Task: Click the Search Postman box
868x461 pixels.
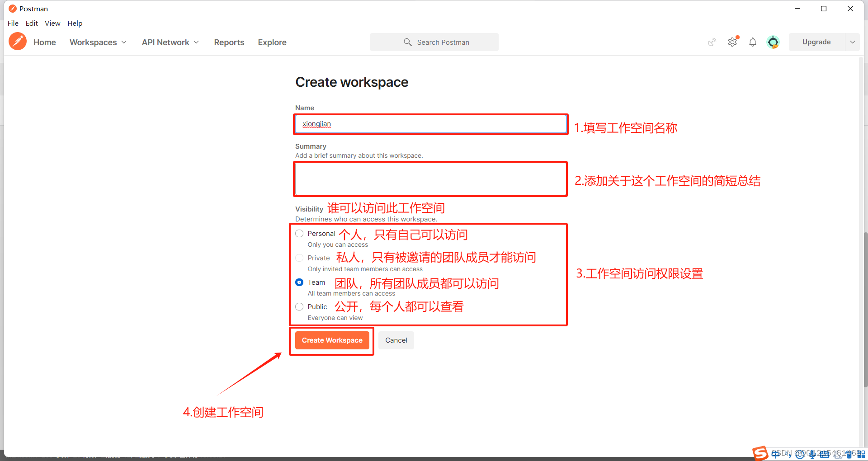Action: [434, 42]
